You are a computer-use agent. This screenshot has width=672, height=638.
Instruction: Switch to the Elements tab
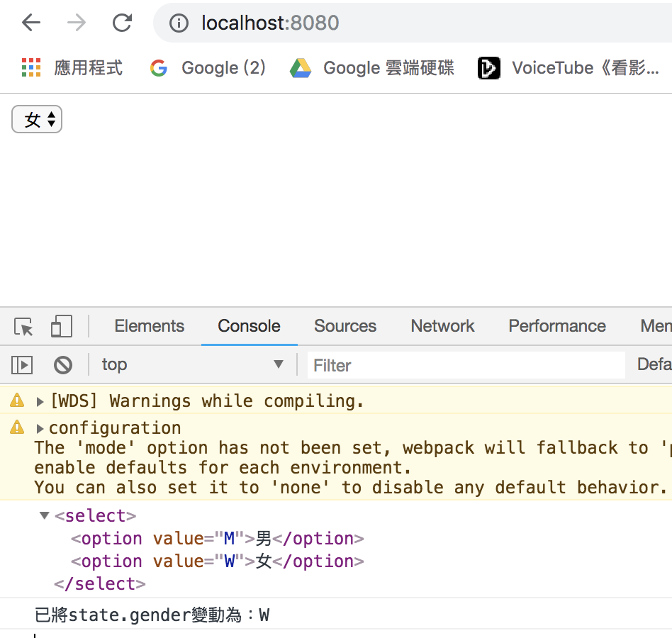(149, 326)
